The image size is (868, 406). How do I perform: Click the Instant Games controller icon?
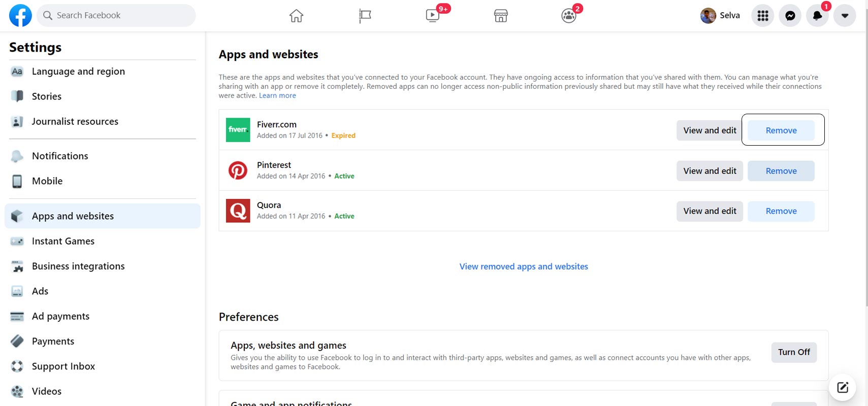(x=17, y=241)
